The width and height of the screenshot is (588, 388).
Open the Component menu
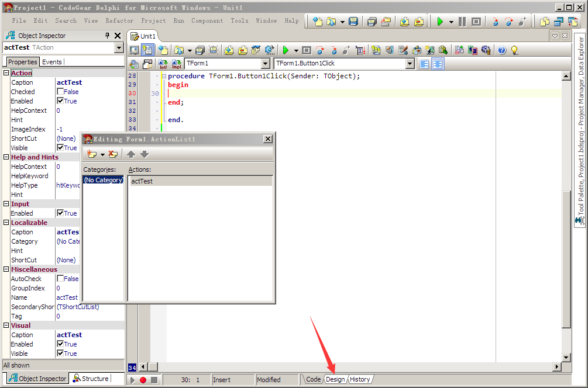[x=207, y=20]
